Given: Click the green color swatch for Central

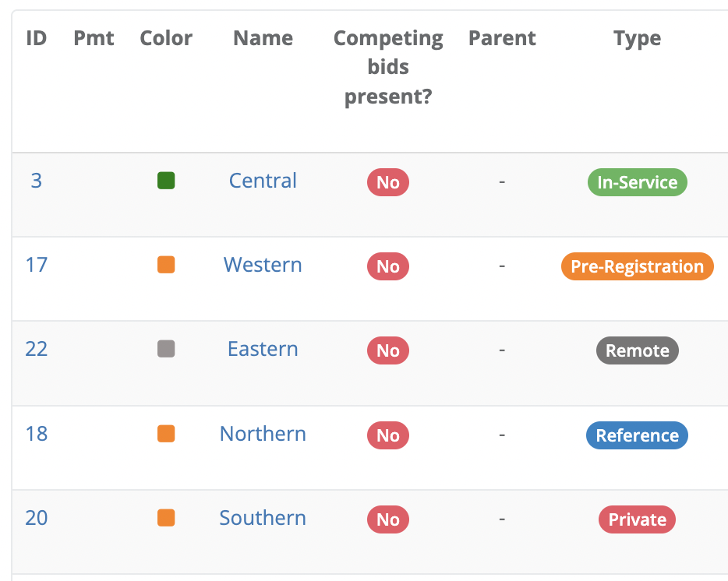Looking at the screenshot, I should [x=166, y=181].
